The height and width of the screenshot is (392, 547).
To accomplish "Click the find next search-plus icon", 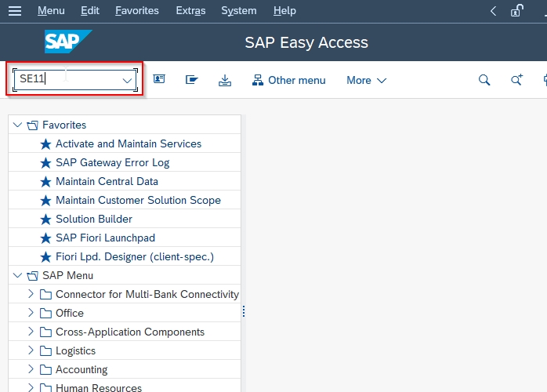I will pos(516,80).
